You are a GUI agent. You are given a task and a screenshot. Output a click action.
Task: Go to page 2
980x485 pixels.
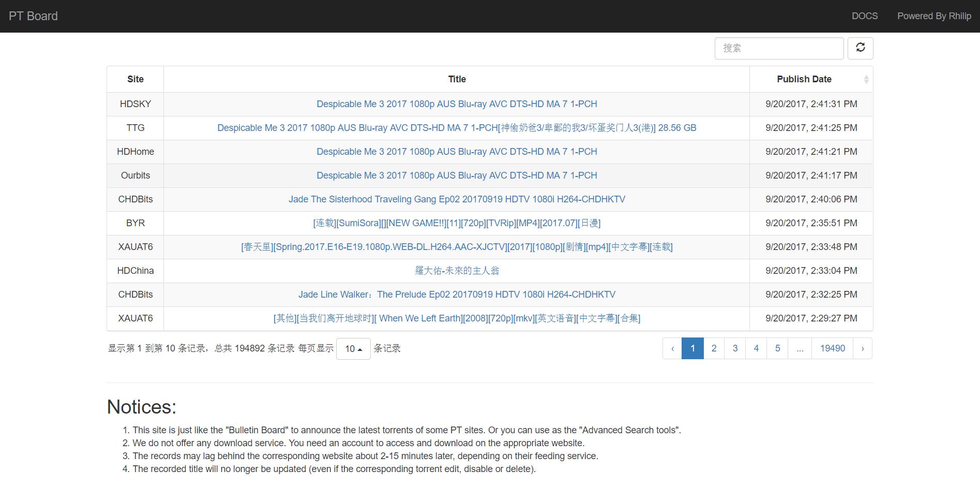pos(714,348)
